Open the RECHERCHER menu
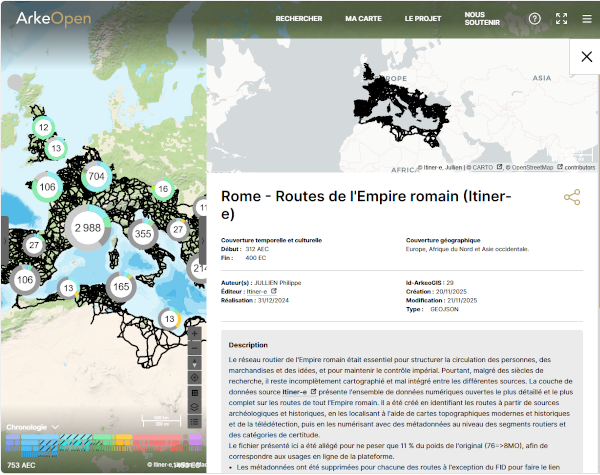This screenshot has width=600, height=475. point(299,19)
